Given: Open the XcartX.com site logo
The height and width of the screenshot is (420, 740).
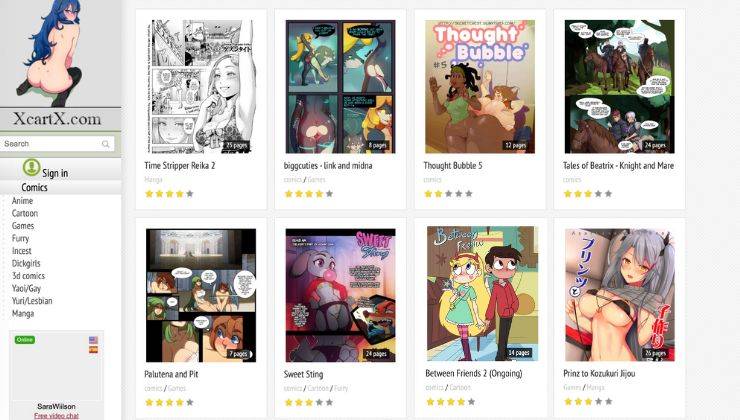Looking at the screenshot, I should [x=57, y=118].
